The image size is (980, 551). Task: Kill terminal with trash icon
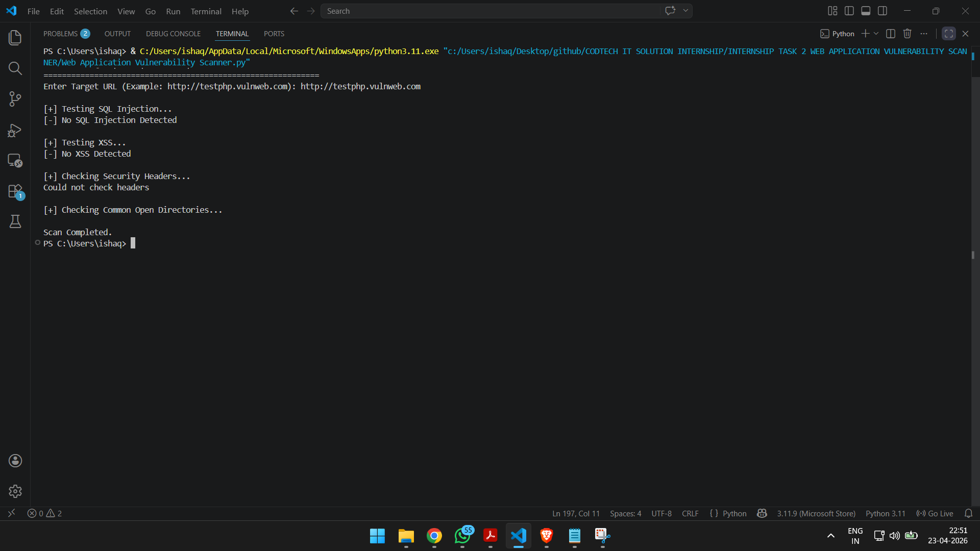coord(907,34)
